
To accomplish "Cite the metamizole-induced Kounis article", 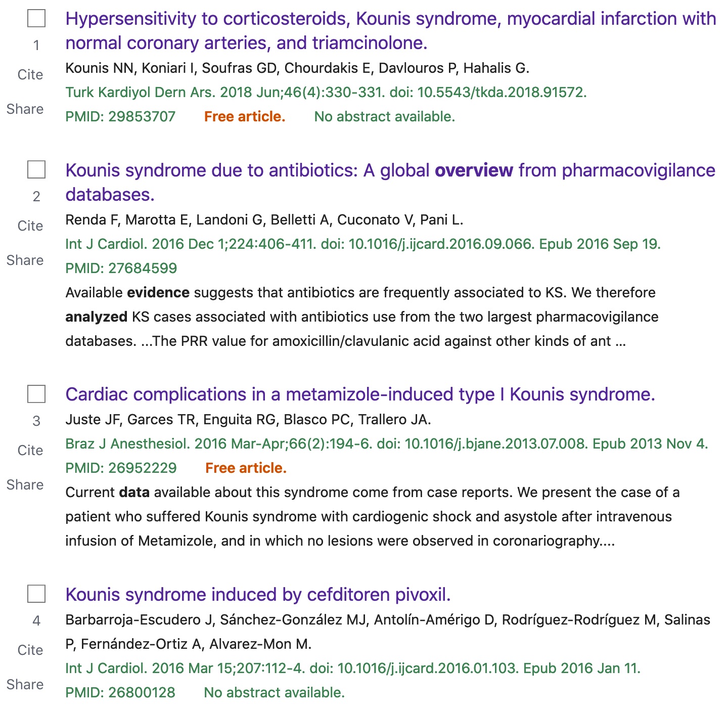I will click(30, 451).
